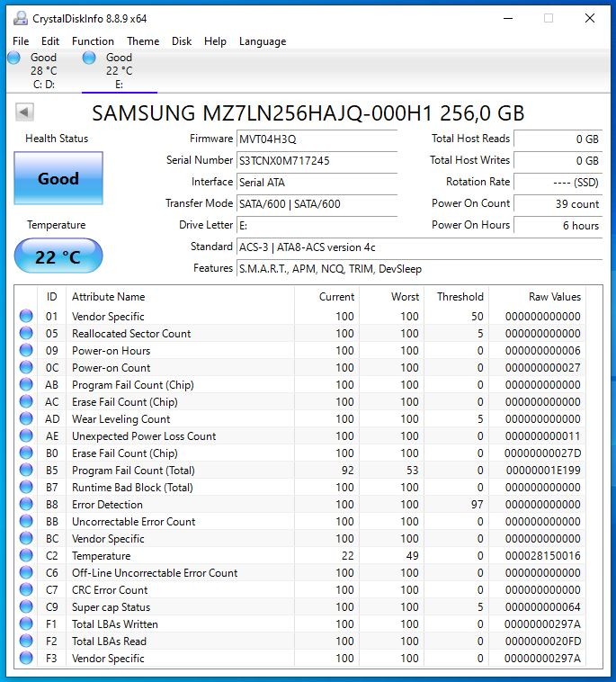Open the Theme menu
Image resolution: width=616 pixels, height=682 pixels.
point(143,41)
